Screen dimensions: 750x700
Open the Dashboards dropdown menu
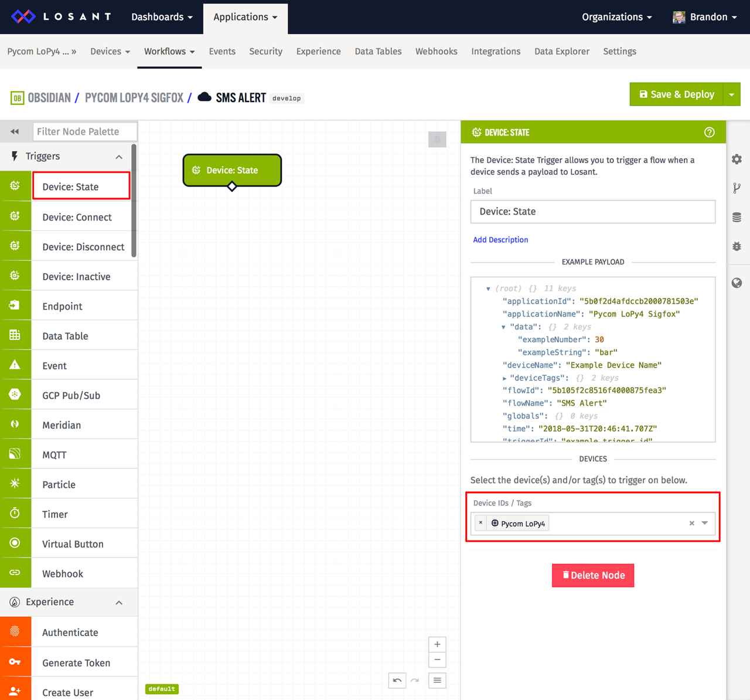pos(162,17)
